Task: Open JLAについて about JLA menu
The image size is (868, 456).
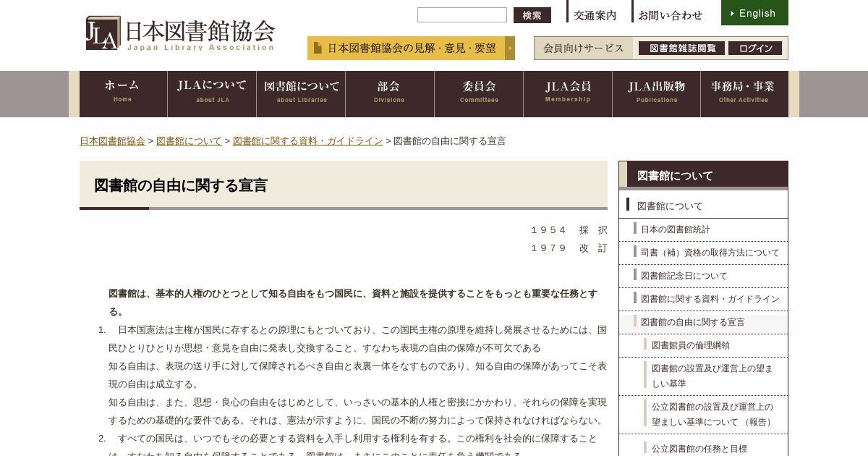Action: (x=212, y=94)
